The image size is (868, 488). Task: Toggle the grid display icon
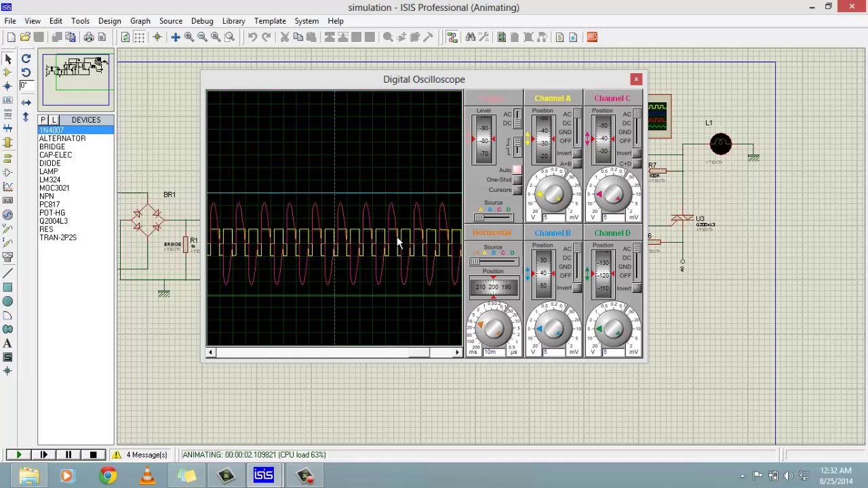click(139, 37)
